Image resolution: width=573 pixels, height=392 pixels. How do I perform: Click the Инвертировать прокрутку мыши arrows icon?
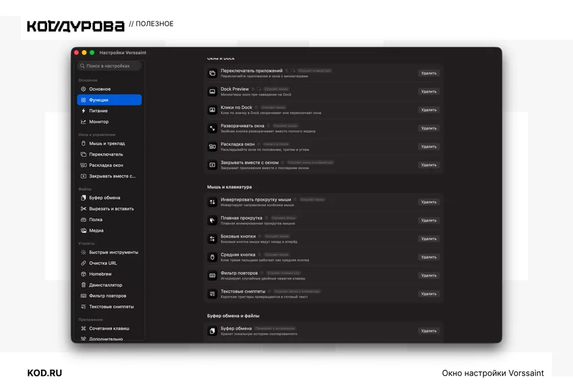(x=212, y=202)
